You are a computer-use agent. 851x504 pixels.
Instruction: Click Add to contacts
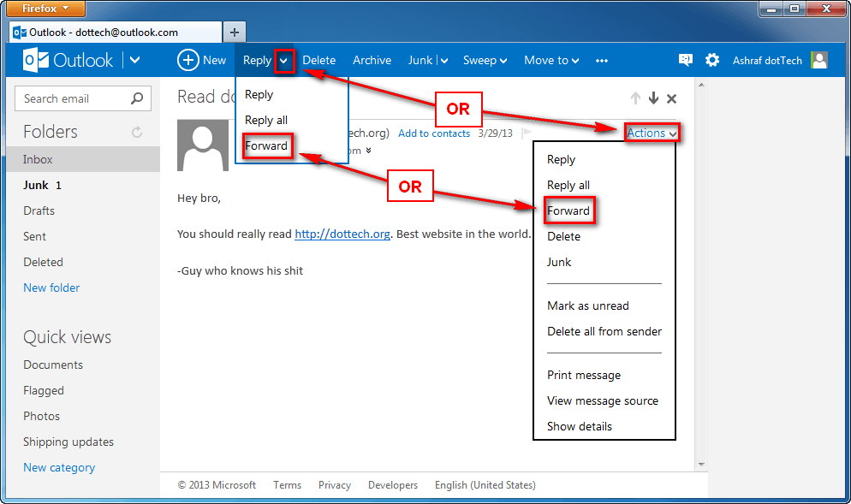coord(434,133)
